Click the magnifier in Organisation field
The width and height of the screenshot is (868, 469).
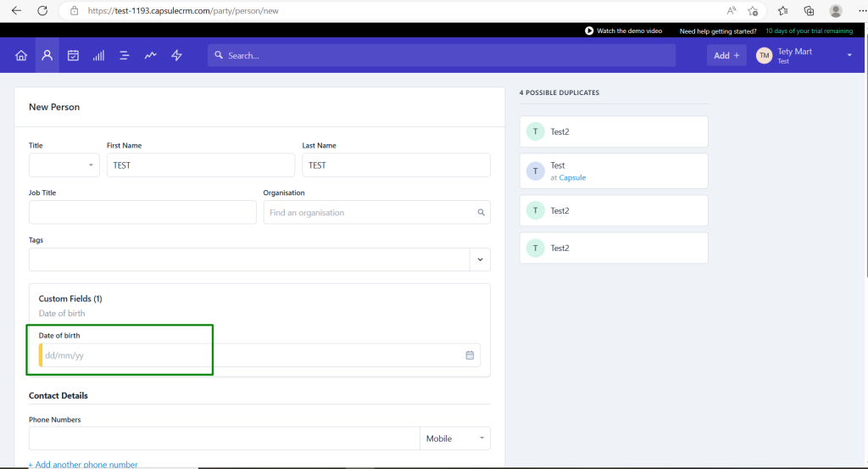click(x=481, y=213)
